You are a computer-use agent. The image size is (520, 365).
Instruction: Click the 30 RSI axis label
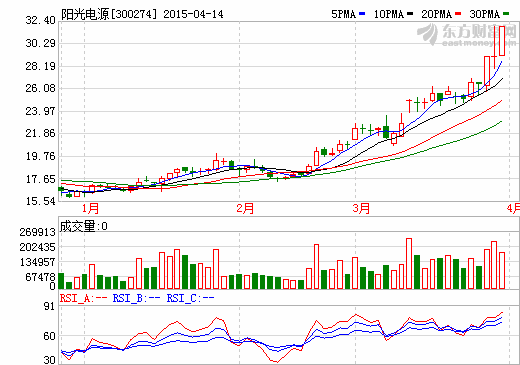49,360
